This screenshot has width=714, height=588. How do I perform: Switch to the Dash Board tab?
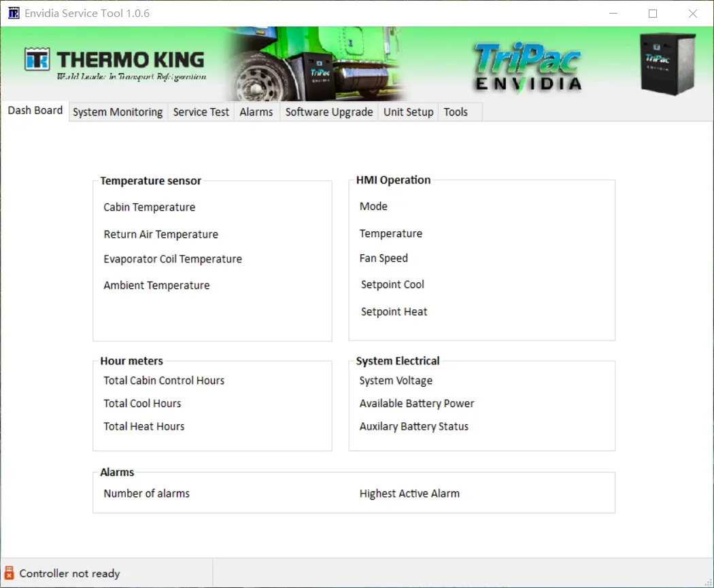pos(35,111)
